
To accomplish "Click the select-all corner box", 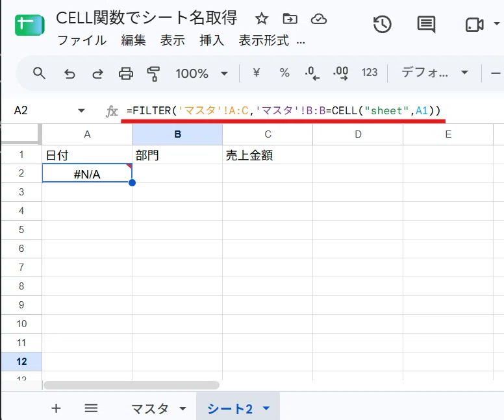I will 21,134.
